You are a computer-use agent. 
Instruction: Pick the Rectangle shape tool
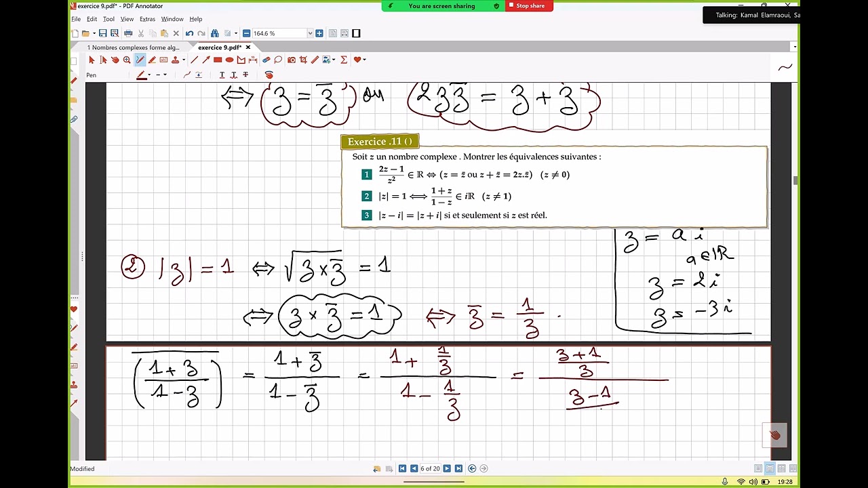point(218,60)
